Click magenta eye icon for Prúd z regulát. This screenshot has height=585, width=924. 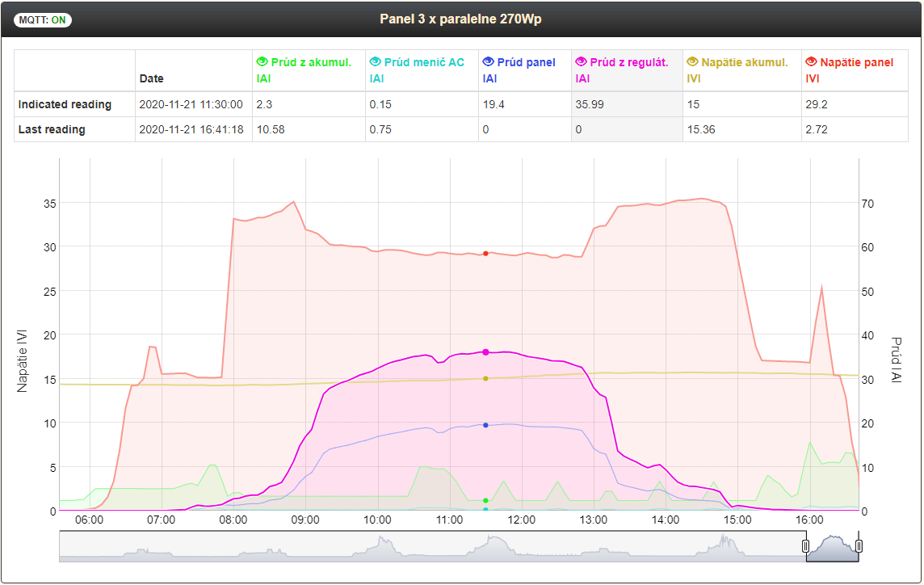(582, 62)
